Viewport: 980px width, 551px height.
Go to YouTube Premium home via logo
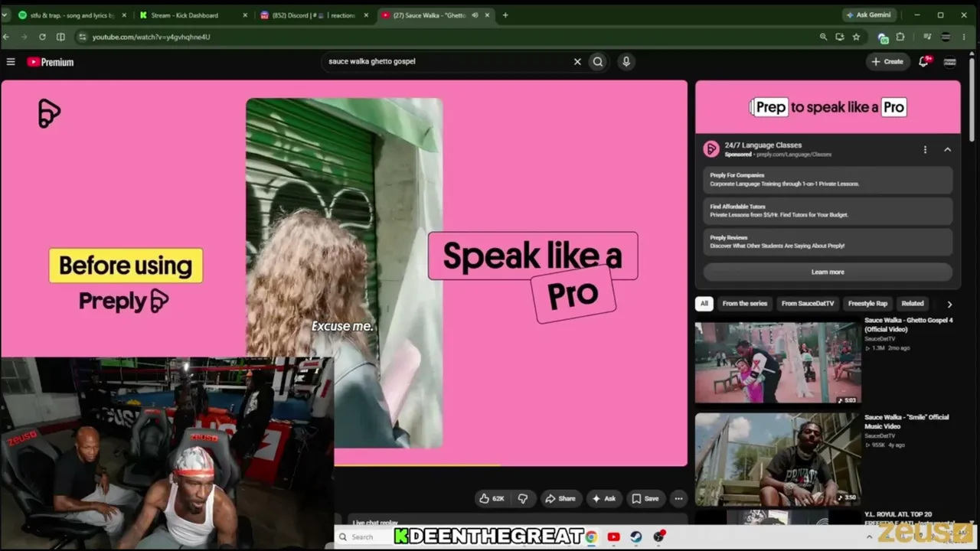(51, 62)
